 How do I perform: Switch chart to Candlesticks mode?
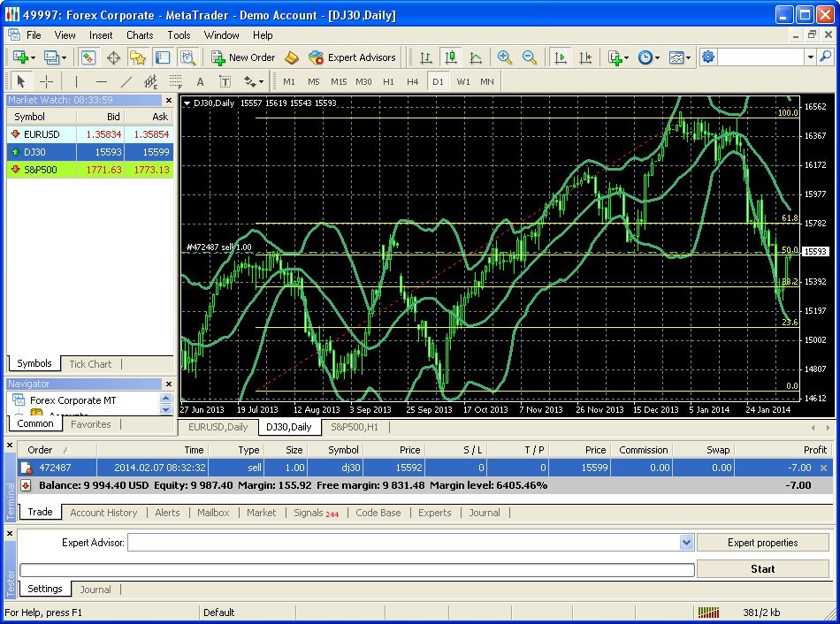(451, 57)
